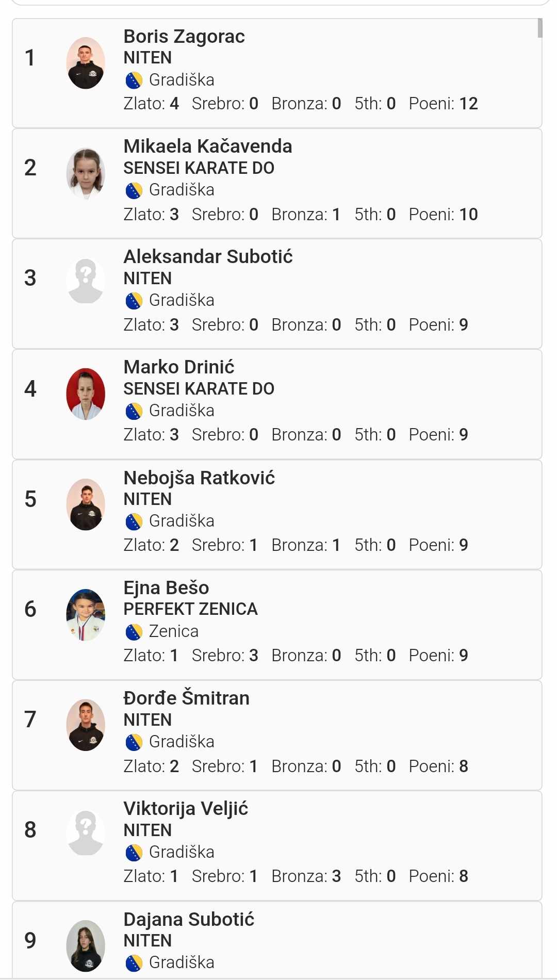Screen dimensions: 557x980
Task: Open the Ejna Bešo competitor name
Action: [x=166, y=588]
